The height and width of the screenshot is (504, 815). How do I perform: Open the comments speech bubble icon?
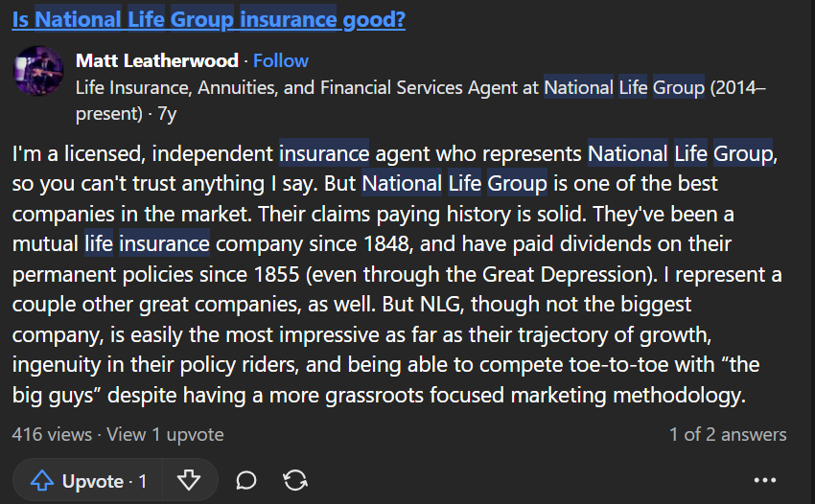[246, 481]
